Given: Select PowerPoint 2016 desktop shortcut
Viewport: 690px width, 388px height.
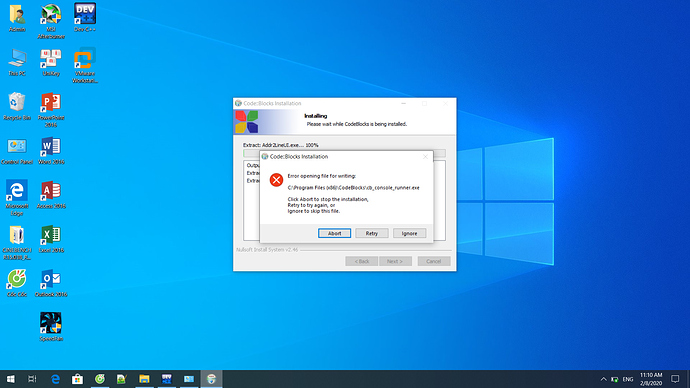Looking at the screenshot, I should 51,110.
